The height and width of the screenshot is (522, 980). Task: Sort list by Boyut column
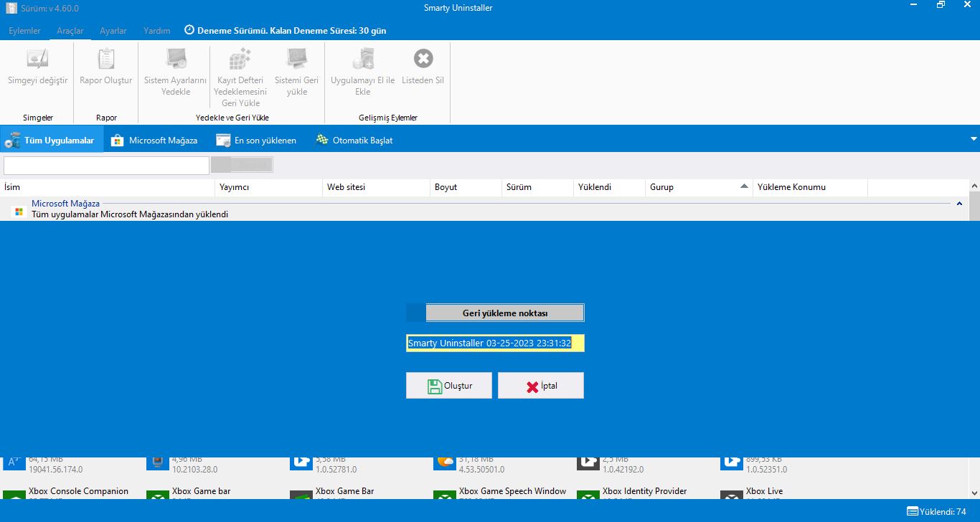click(x=466, y=187)
